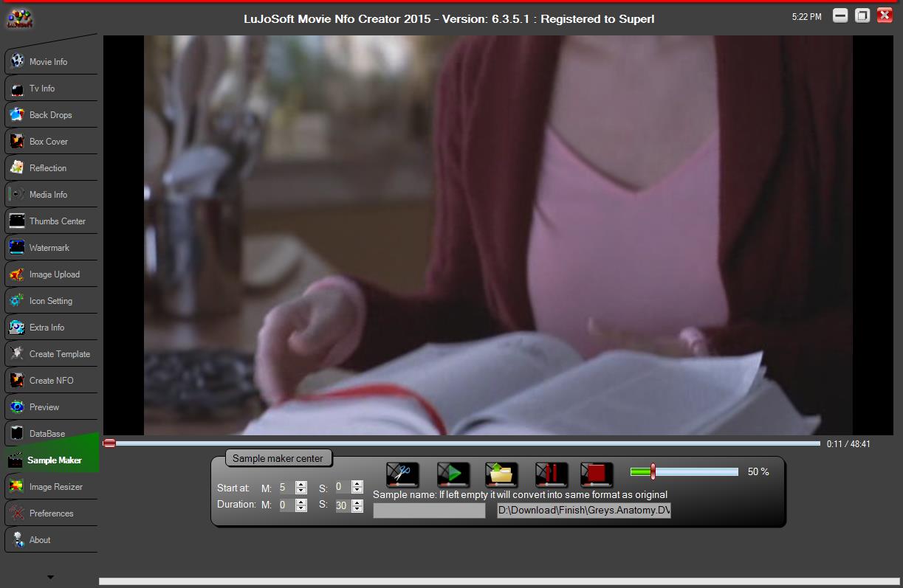Image resolution: width=903 pixels, height=588 pixels.
Task: Click the video seek bar handle
Action: point(109,443)
